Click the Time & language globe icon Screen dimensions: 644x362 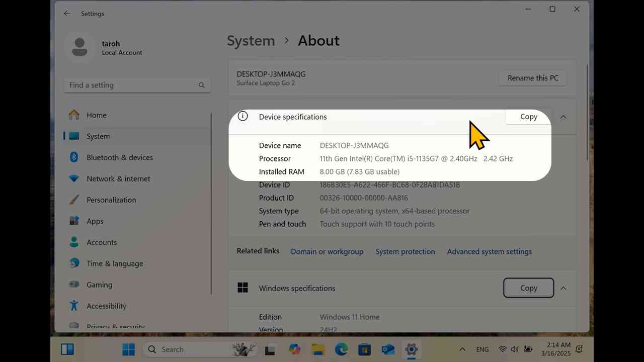point(74,263)
